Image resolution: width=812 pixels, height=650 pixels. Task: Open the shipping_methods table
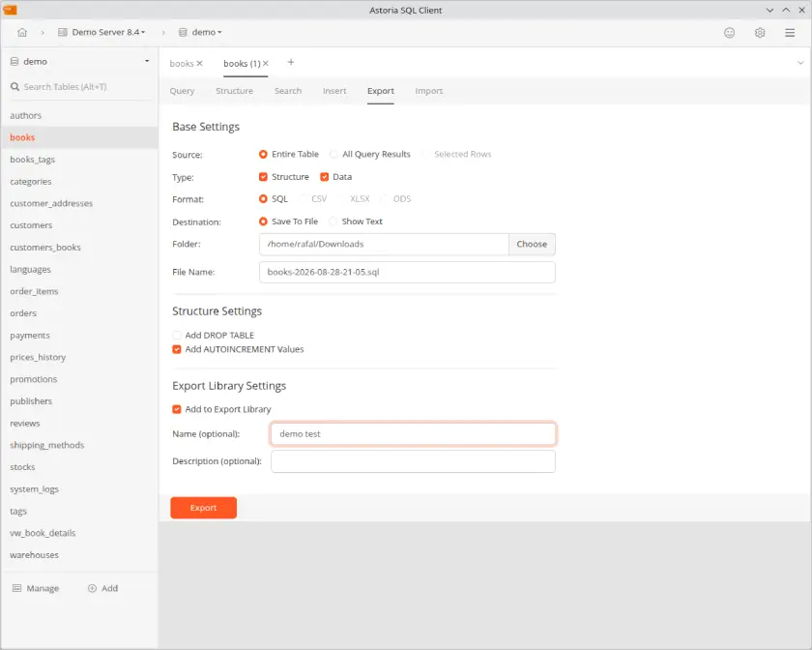coord(79,445)
